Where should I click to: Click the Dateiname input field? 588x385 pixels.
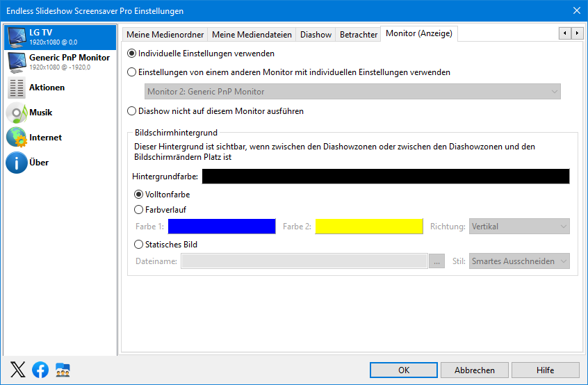click(304, 261)
